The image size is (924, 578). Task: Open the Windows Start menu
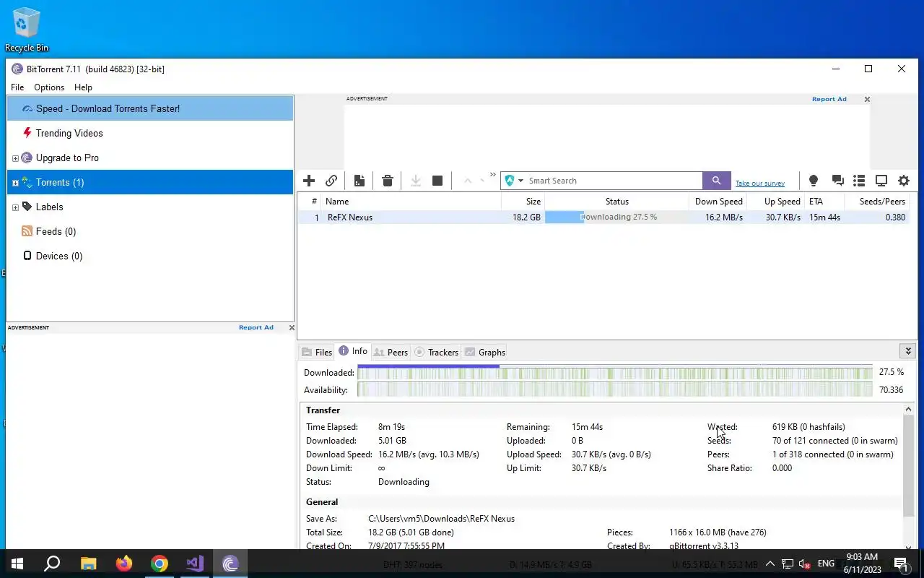(17, 564)
